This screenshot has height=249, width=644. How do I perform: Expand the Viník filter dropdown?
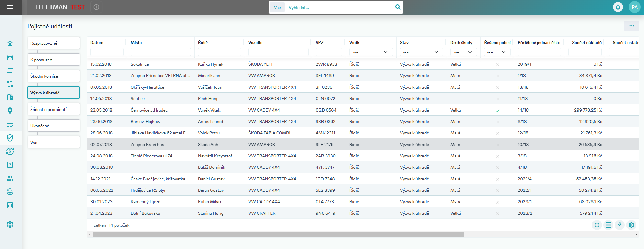(x=370, y=52)
